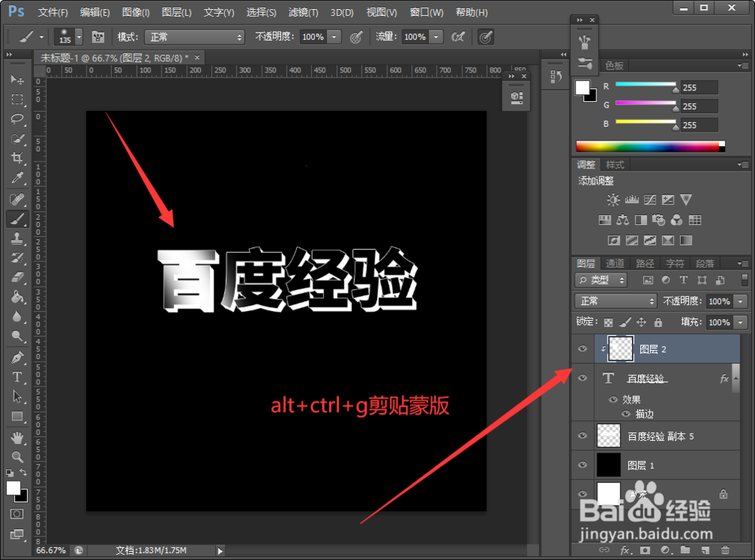755x560 pixels.
Task: Select the Eyedropper tool
Action: coord(17,177)
